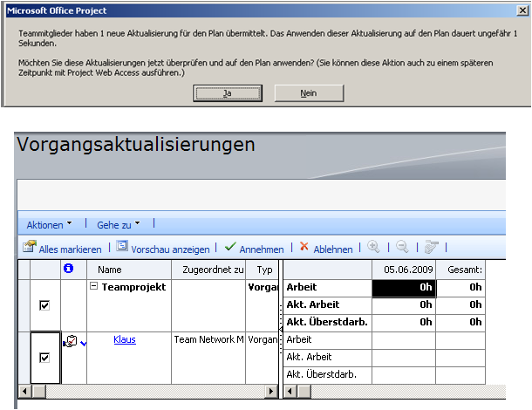Image resolution: width=532 pixels, height=410 pixels.
Task: Click the Klaus row Arbeit date cell
Action: 404,340
